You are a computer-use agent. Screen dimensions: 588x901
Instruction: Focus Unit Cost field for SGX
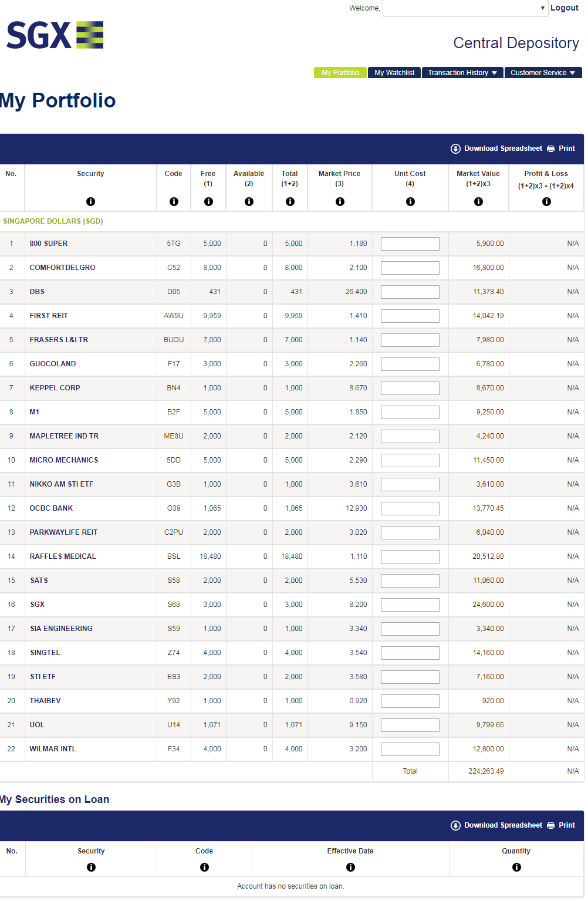tap(410, 605)
